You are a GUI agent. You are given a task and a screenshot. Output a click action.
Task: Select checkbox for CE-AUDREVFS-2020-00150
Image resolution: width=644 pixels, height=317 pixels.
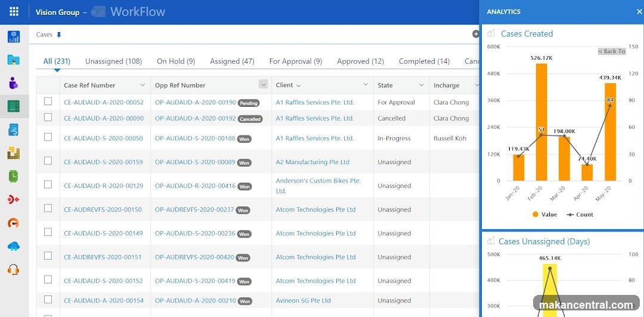point(48,208)
